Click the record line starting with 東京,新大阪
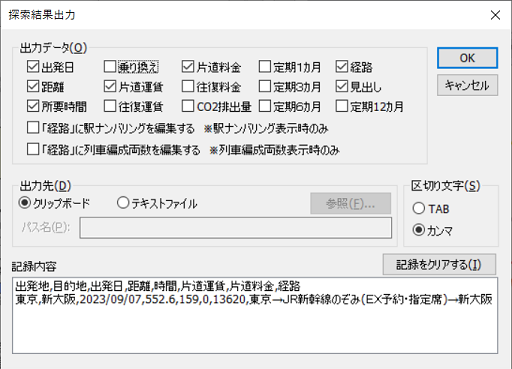This screenshot has height=369, width=512. pos(254,299)
